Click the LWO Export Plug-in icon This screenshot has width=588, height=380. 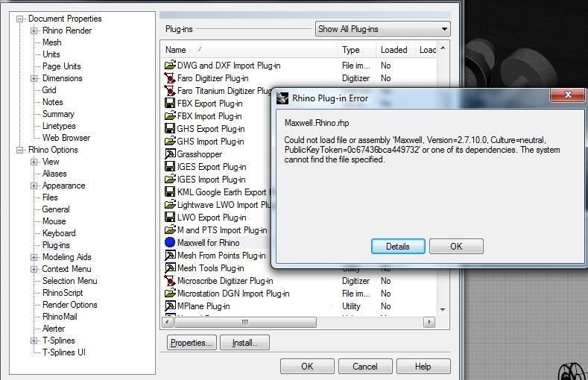(x=170, y=218)
